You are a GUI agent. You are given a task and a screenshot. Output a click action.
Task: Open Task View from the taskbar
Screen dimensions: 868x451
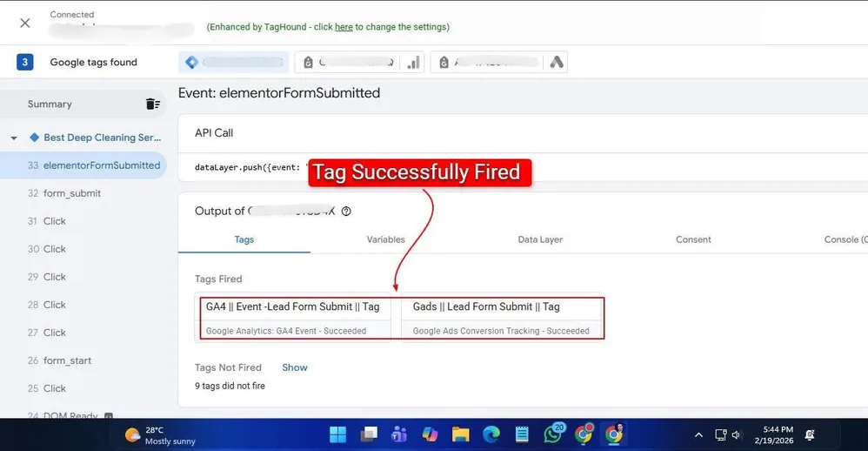coord(369,434)
